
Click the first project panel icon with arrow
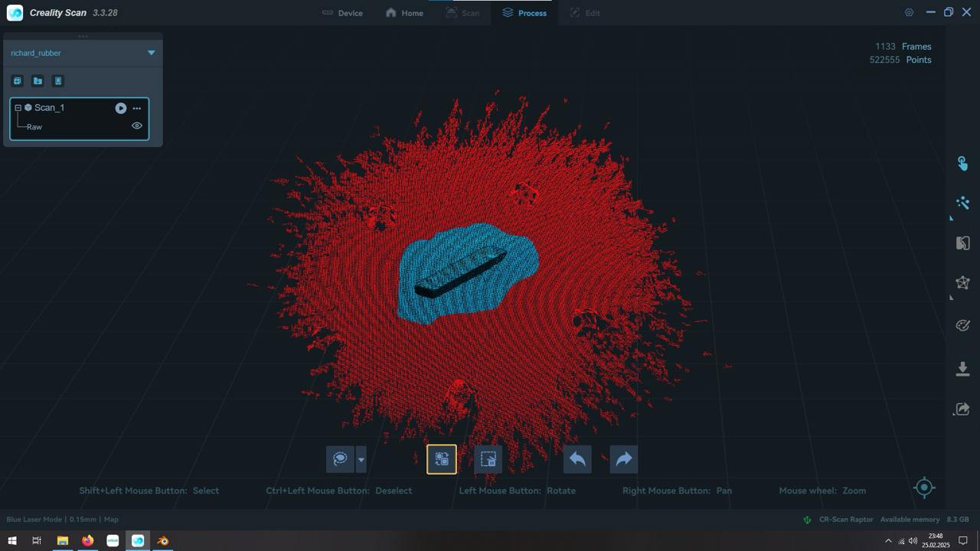click(x=18, y=81)
